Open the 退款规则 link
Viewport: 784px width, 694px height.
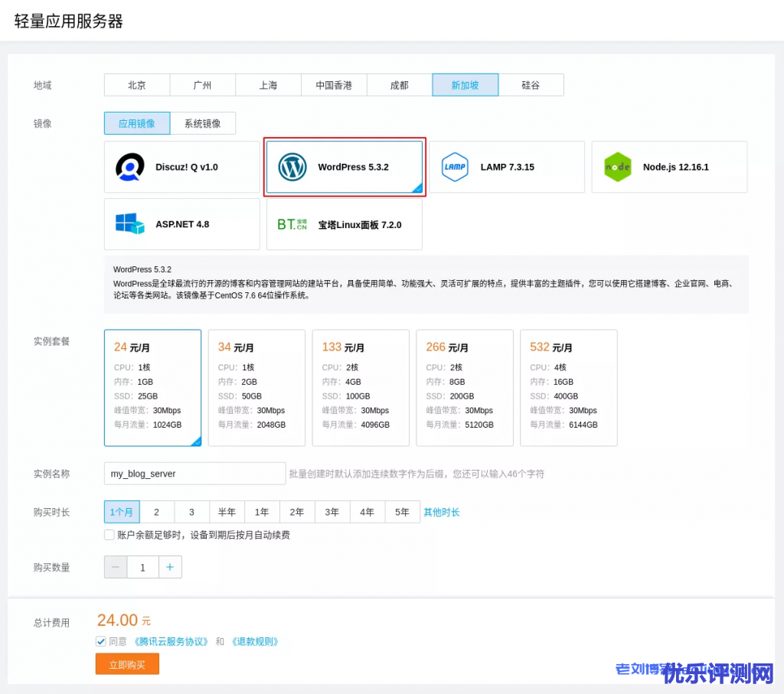click(x=254, y=641)
